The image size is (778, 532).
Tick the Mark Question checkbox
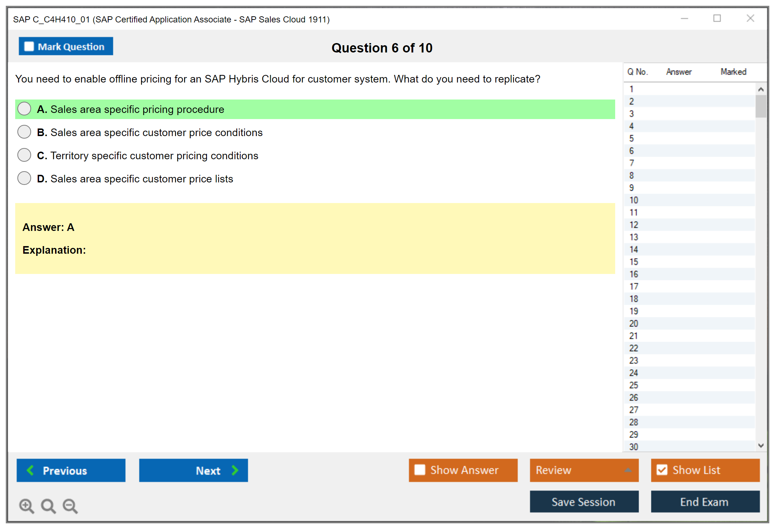(29, 47)
